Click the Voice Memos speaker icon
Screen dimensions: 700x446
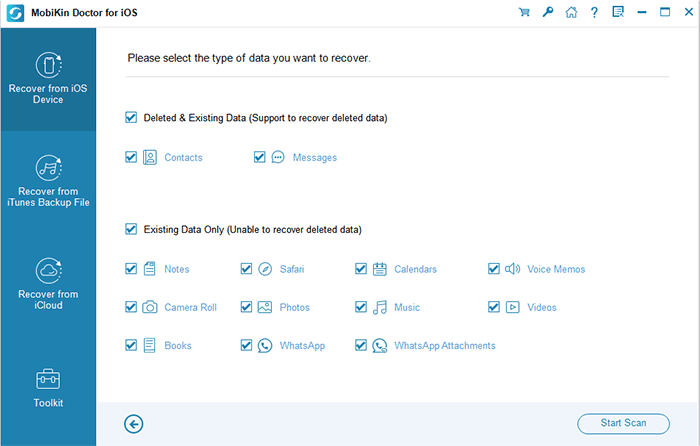512,269
